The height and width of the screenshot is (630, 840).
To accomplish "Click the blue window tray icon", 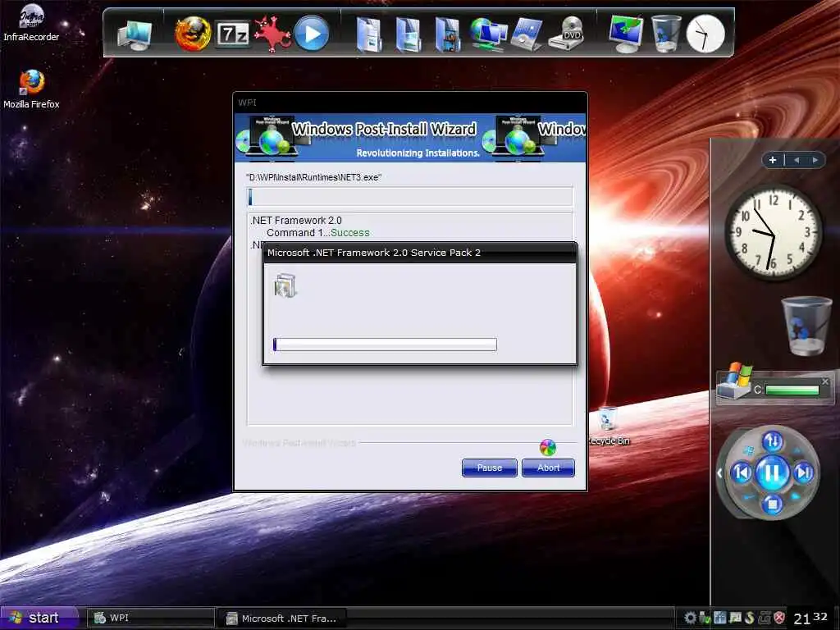I will (x=720, y=618).
